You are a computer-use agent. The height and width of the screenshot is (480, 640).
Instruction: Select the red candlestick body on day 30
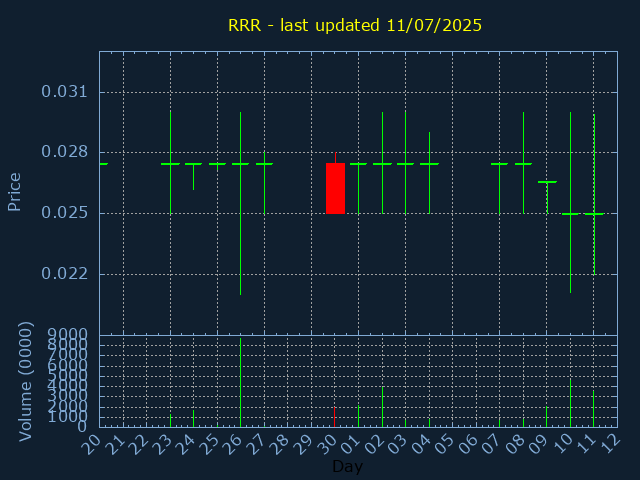point(336,188)
